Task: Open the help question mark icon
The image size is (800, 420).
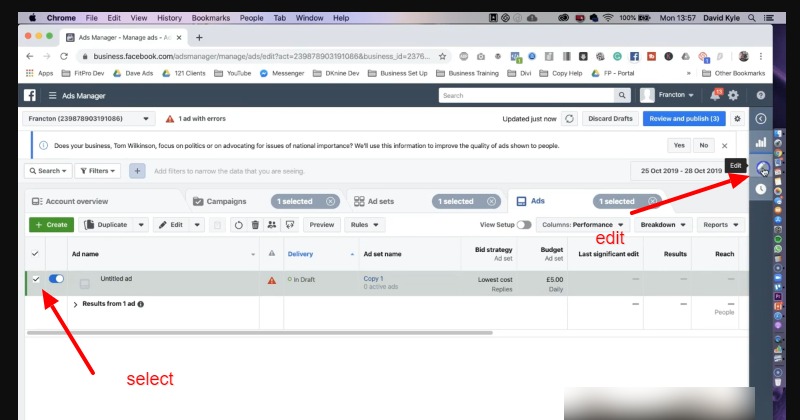Action: [x=760, y=95]
